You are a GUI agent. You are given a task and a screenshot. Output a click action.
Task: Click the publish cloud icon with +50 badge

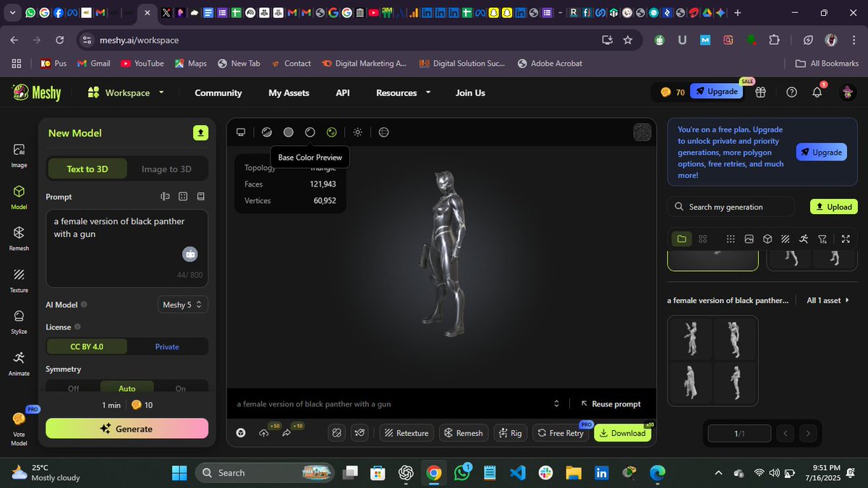coord(263,432)
